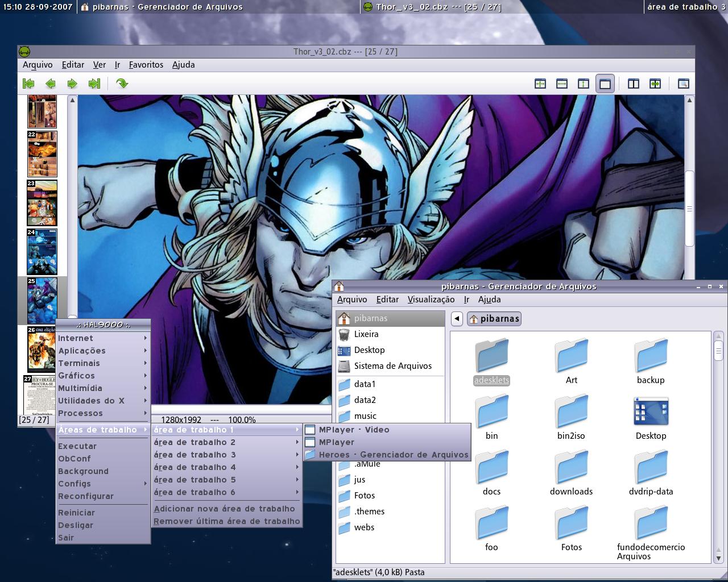Select backup folder icon
This screenshot has width=728, height=582.
[x=651, y=361]
